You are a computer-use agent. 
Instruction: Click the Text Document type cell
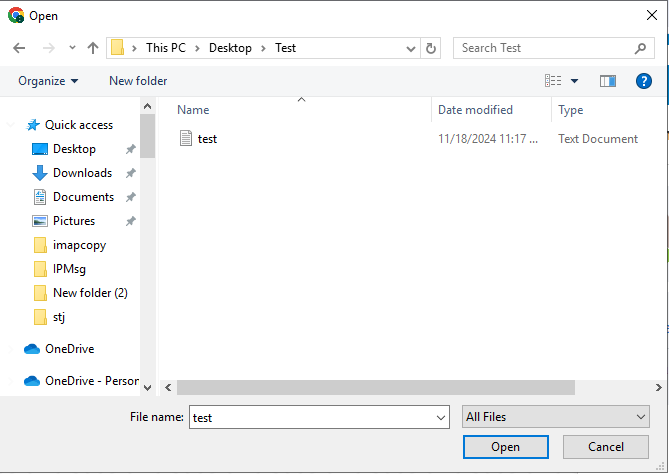pos(598,139)
